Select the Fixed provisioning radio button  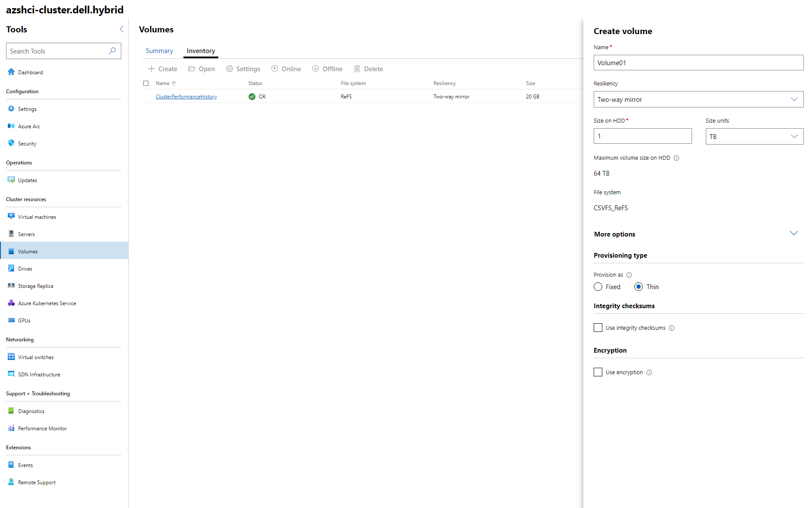click(598, 287)
